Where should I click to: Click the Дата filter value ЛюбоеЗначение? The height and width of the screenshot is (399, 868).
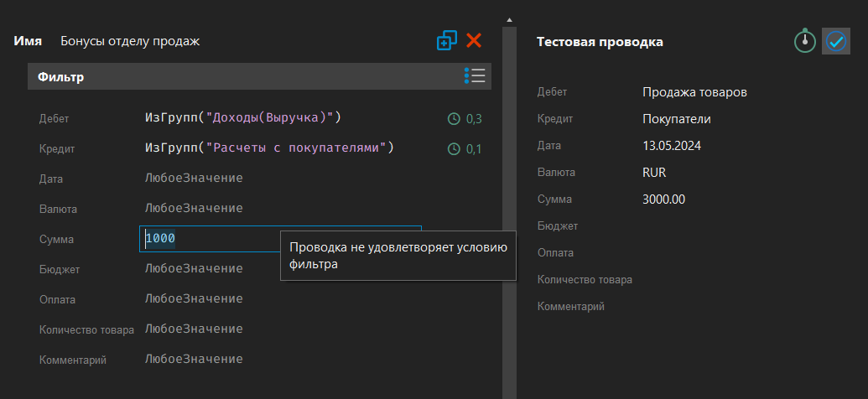click(x=194, y=179)
